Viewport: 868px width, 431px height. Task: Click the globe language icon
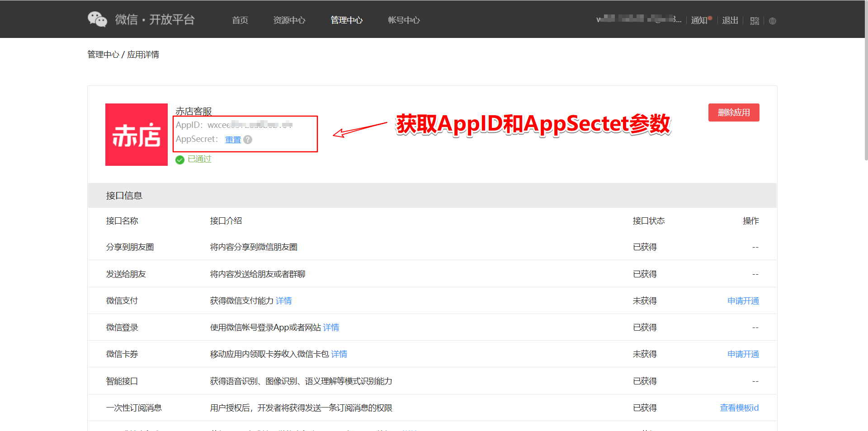[773, 21]
